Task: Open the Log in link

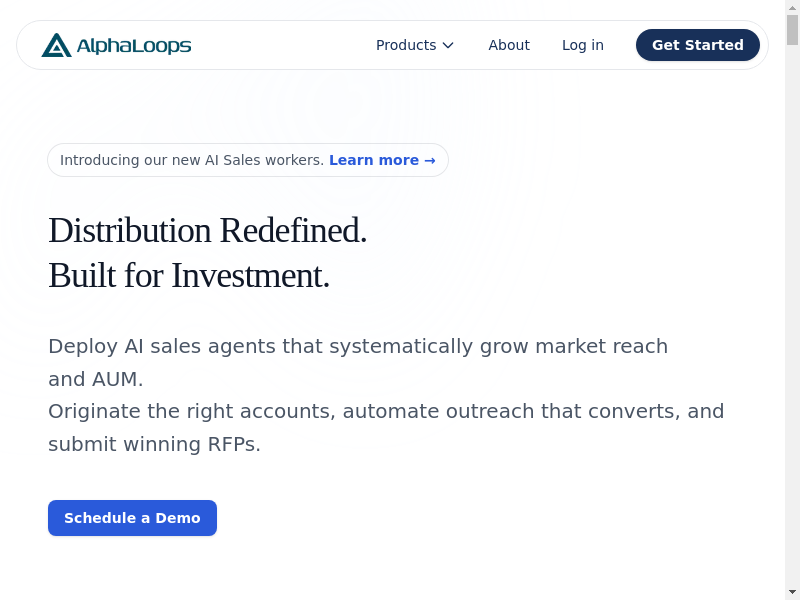Action: coord(583,45)
